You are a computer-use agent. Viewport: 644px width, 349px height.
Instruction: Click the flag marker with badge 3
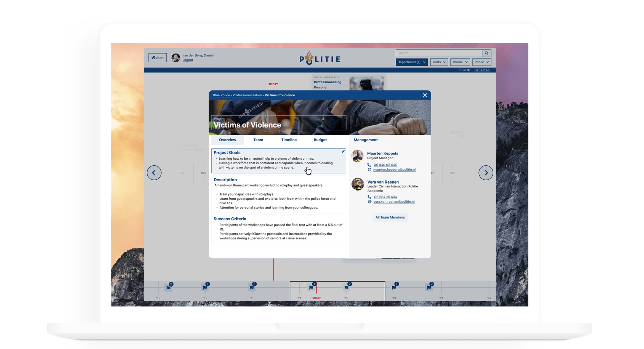pyautogui.click(x=252, y=287)
